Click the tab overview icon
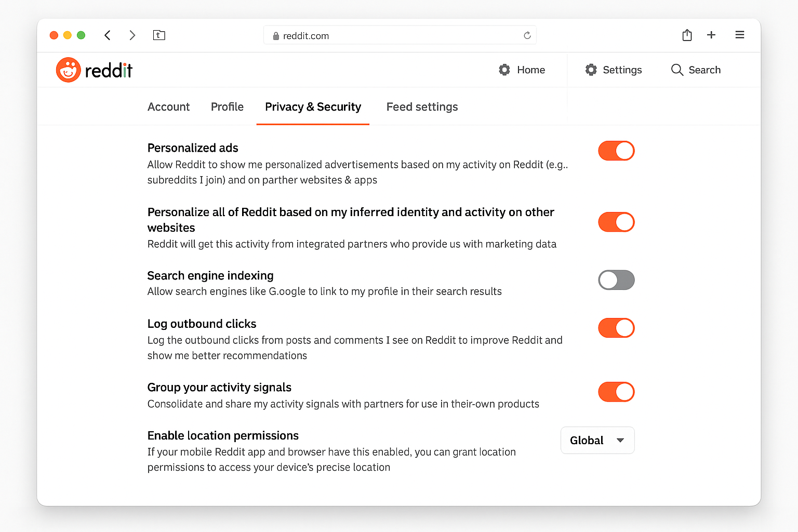The width and height of the screenshot is (798, 532). coord(159,35)
